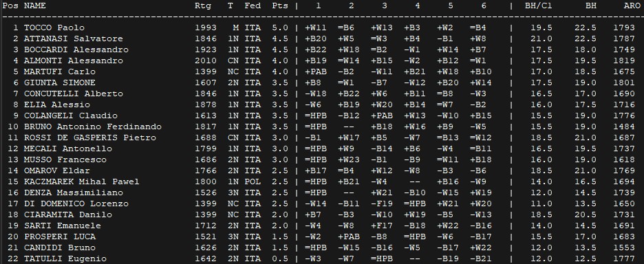Select player name TOCCO Paolo

pos(54,28)
